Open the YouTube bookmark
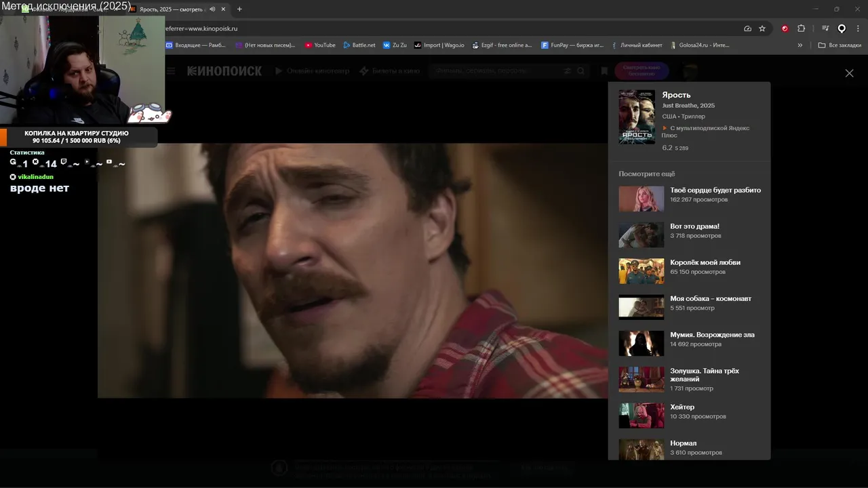Image resolution: width=868 pixels, height=488 pixels. (320, 45)
